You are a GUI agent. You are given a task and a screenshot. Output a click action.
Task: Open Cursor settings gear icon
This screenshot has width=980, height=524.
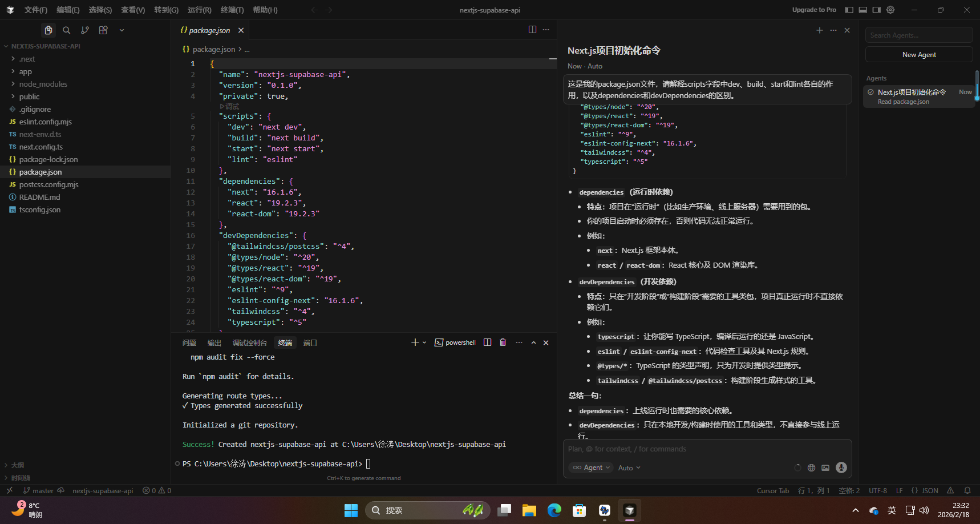[890, 10]
